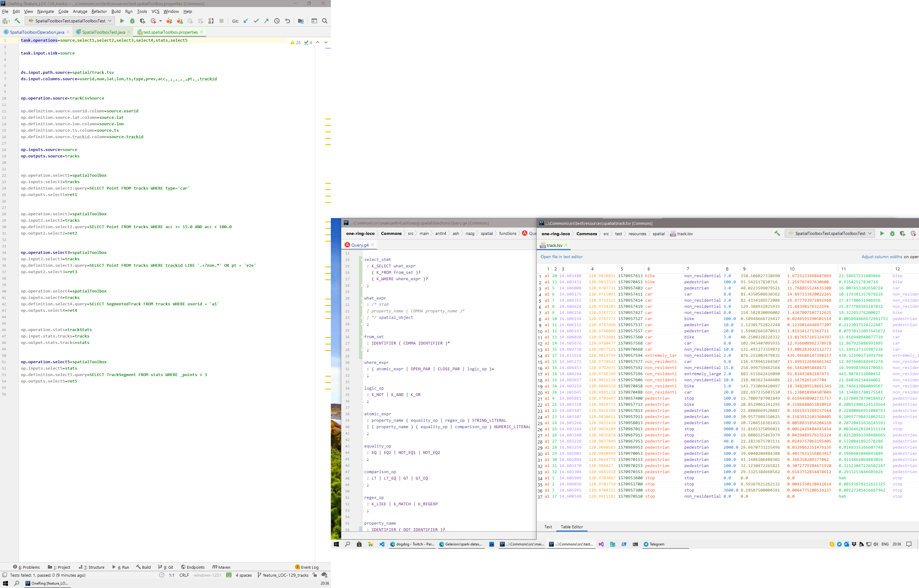Viewport: 919px width, 588px height.
Task: Open the VCS menu
Action: click(155, 11)
